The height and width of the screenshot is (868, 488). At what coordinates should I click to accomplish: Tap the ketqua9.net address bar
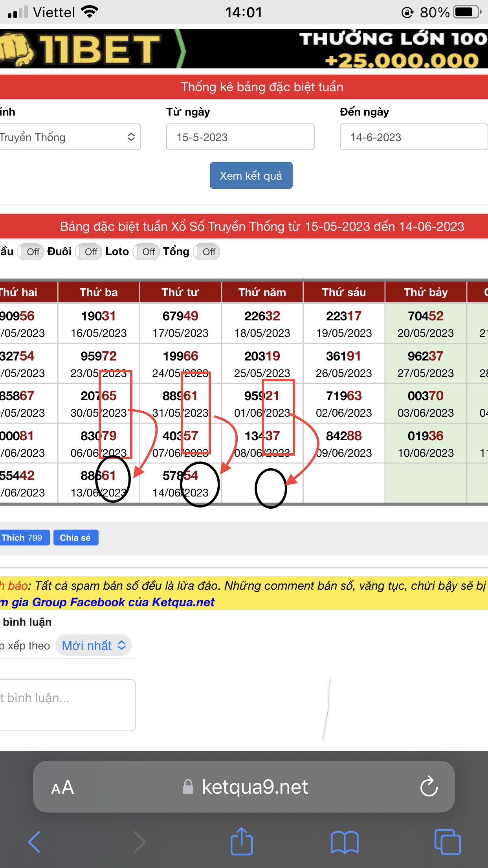244,787
